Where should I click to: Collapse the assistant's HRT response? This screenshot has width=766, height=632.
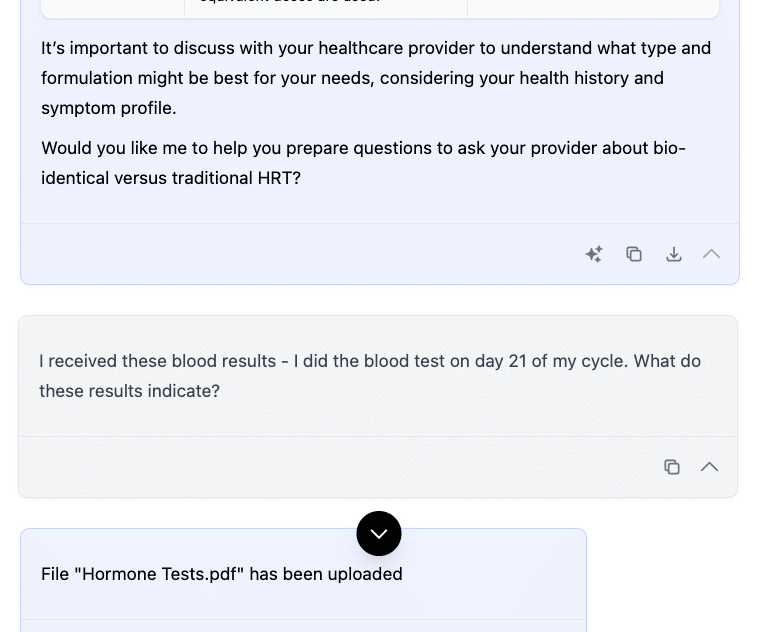(711, 254)
